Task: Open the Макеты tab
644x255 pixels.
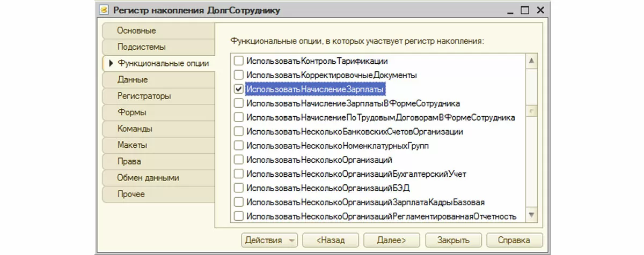Action: [158, 145]
